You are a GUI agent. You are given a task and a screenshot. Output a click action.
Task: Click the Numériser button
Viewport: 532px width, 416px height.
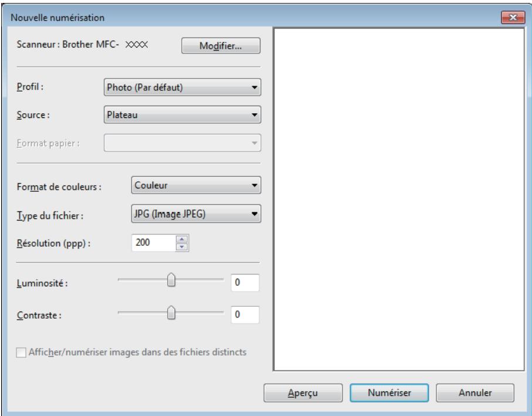389,393
